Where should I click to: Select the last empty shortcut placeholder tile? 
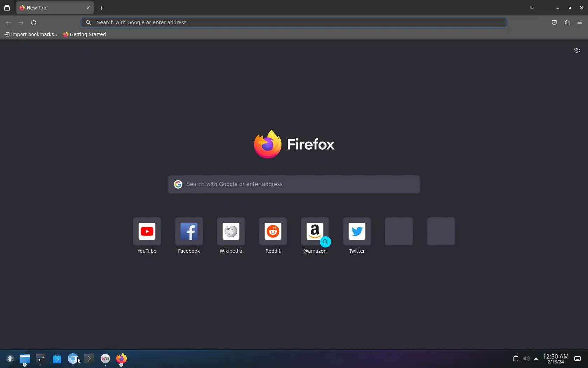(441, 231)
